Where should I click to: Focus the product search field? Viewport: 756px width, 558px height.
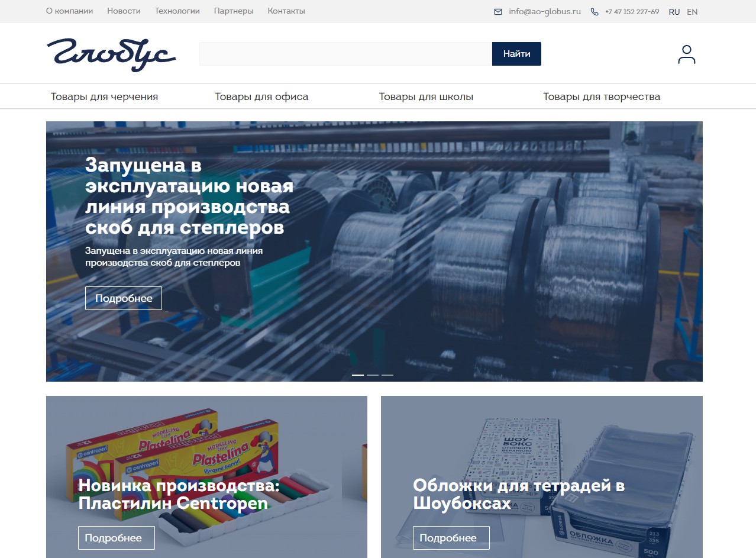(346, 54)
